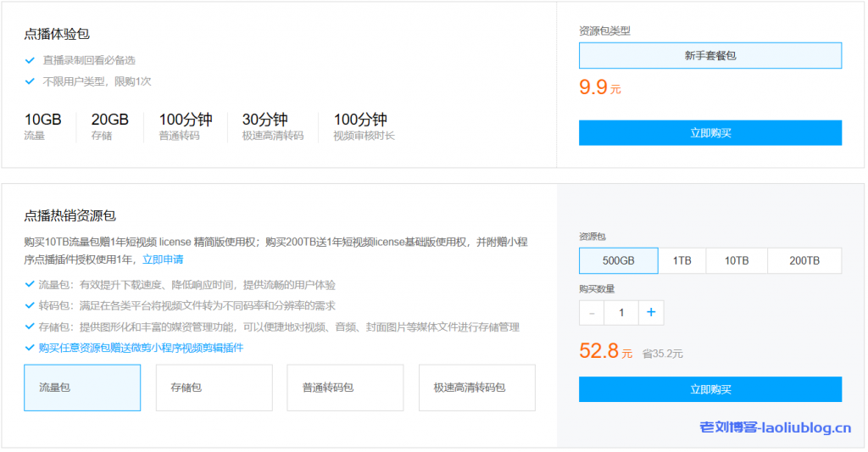Open the 立即申请 link

coord(163,259)
